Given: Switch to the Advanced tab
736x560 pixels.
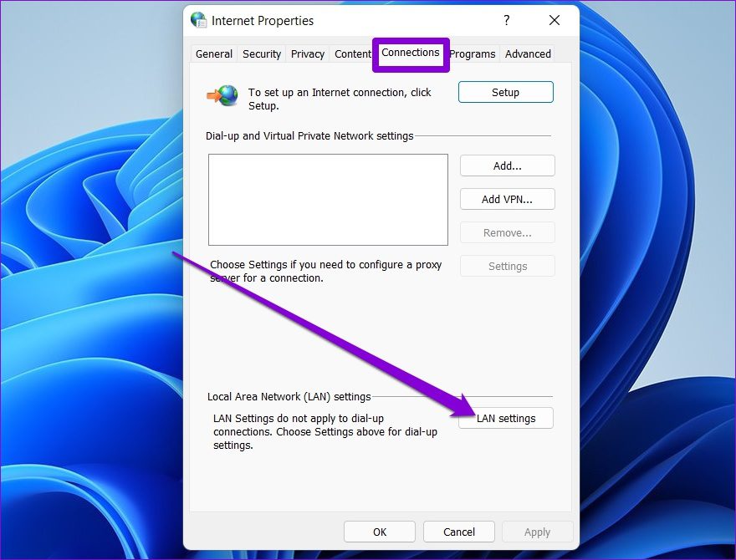Looking at the screenshot, I should coord(527,53).
